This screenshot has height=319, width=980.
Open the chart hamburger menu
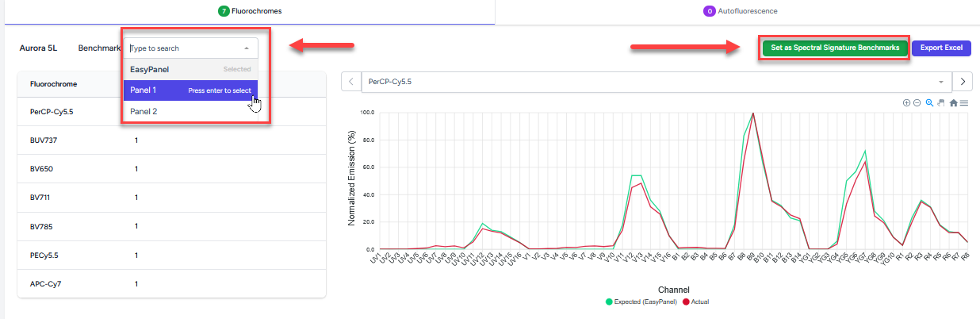pos(963,103)
